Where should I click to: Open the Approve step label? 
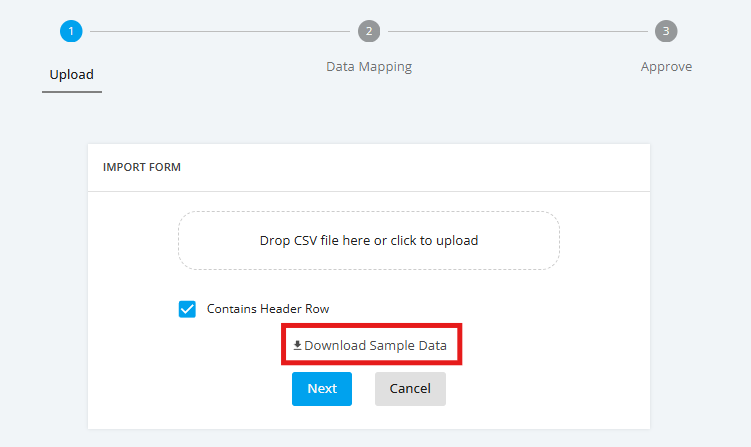pos(666,67)
